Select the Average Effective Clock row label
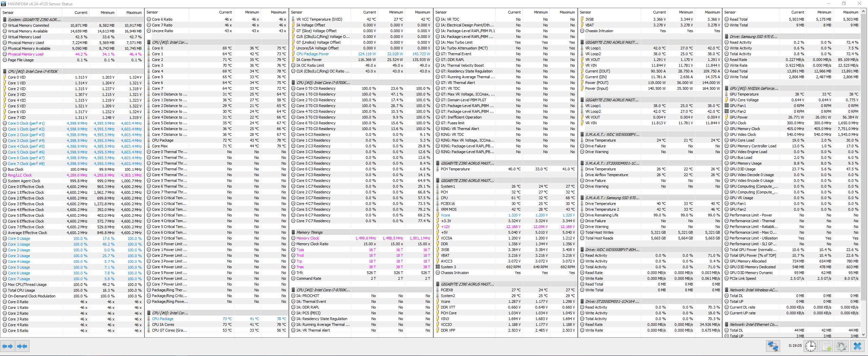This screenshot has width=868, height=356. click(x=27, y=233)
